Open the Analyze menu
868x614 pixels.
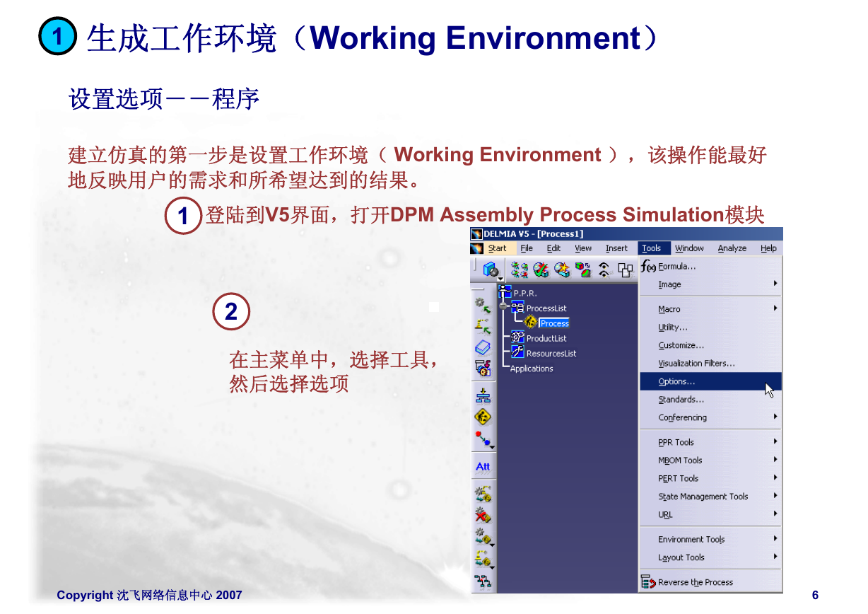pos(732,248)
